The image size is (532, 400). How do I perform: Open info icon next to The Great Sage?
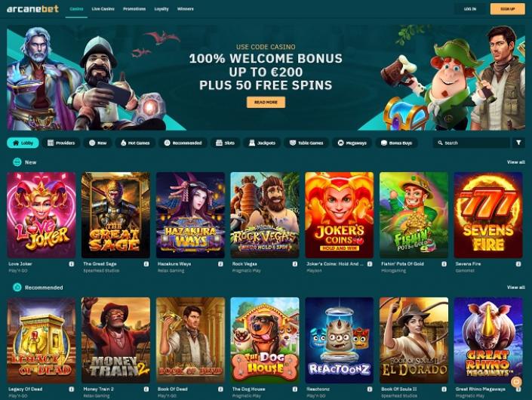click(146, 264)
